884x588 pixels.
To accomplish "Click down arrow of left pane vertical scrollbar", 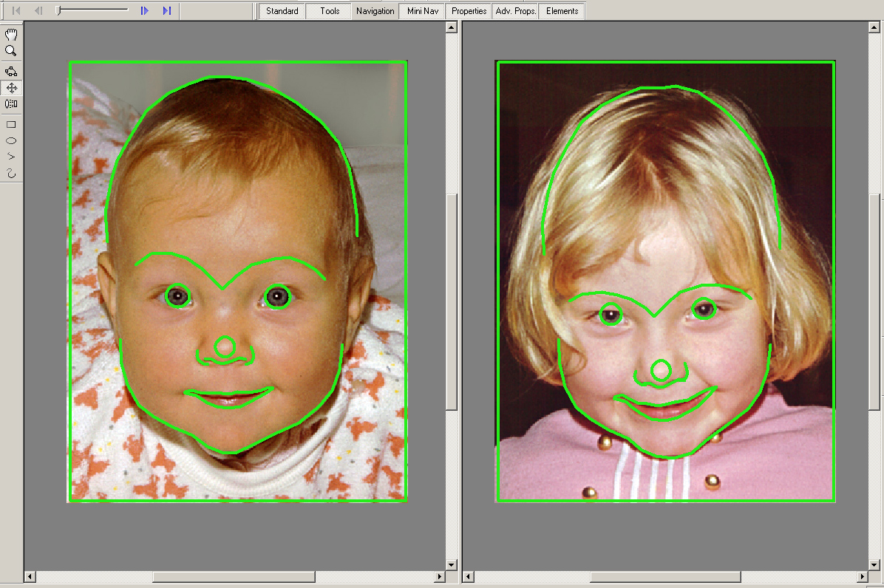I will 451,565.
